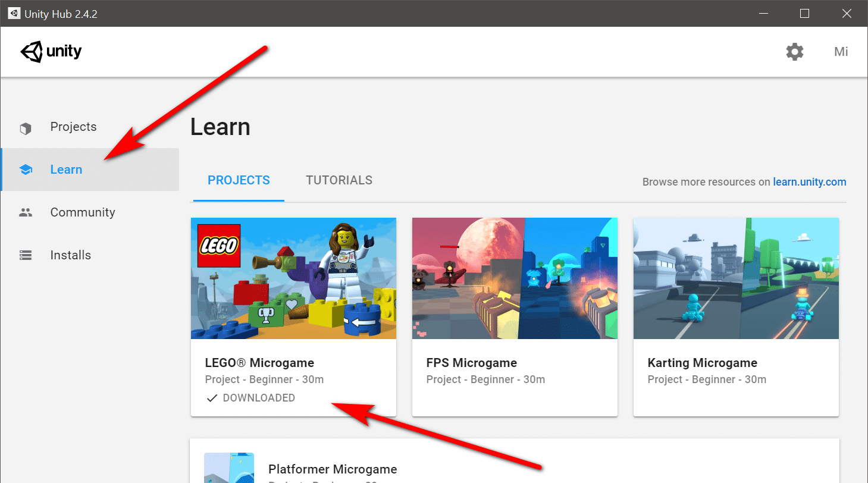Click the Platformer Microgame thumbnail

(229, 468)
